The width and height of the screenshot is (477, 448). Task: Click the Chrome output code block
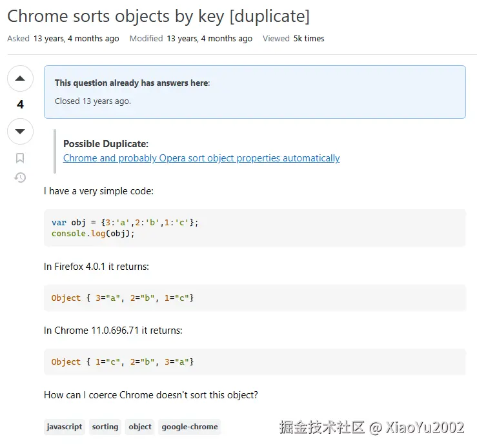pos(254,362)
